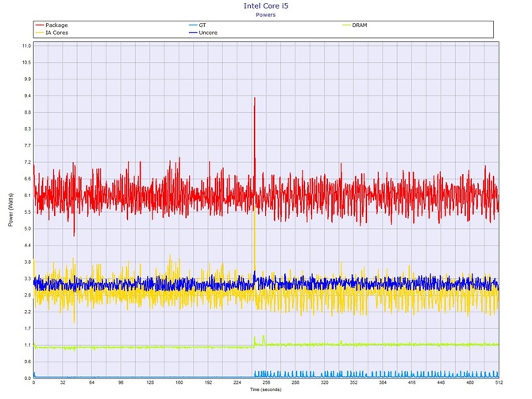Click the green DRAM legend swatch
532x399 pixels.
tap(346, 25)
